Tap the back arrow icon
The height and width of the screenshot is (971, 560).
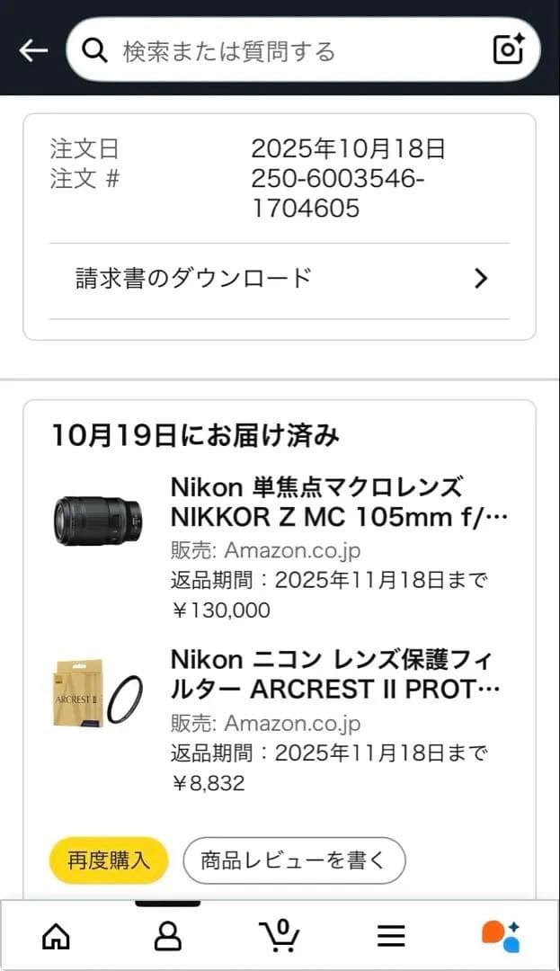[32, 49]
